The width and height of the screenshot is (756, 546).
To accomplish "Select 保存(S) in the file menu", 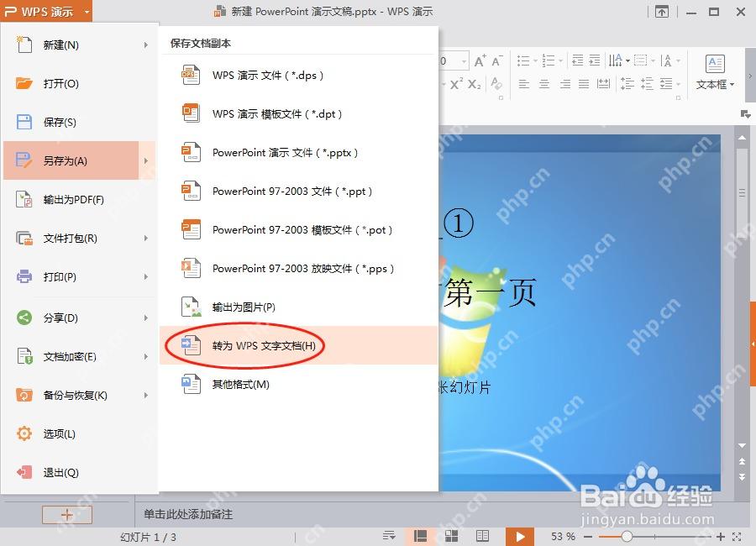I will coord(79,122).
